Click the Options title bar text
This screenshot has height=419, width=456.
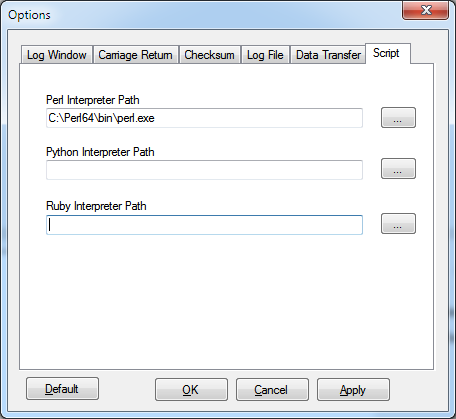pyautogui.click(x=29, y=15)
